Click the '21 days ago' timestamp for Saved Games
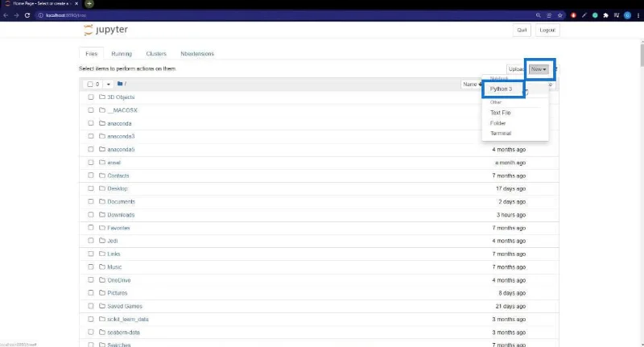The height and width of the screenshot is (347, 644). click(x=510, y=306)
